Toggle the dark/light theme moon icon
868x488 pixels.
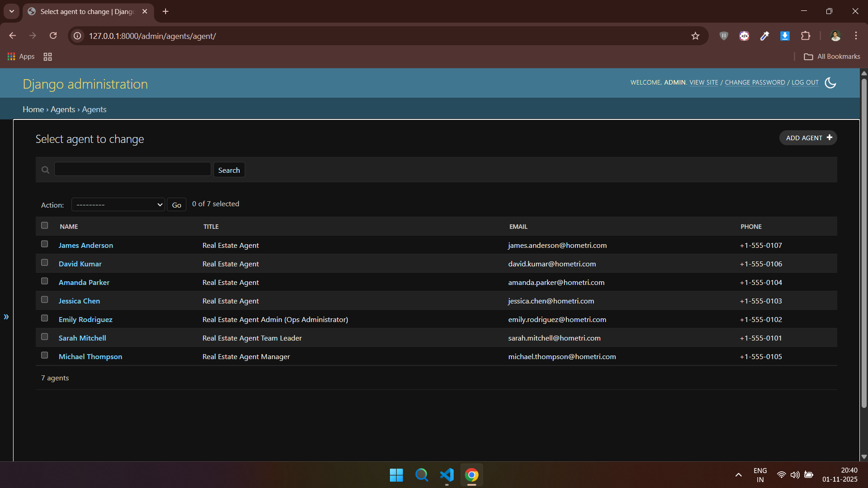830,83
